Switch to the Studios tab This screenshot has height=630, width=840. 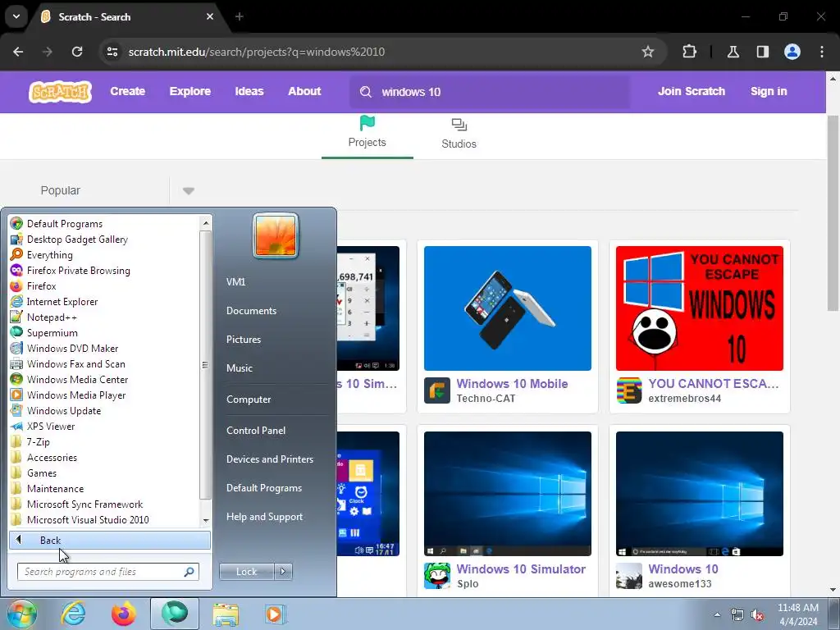(459, 134)
